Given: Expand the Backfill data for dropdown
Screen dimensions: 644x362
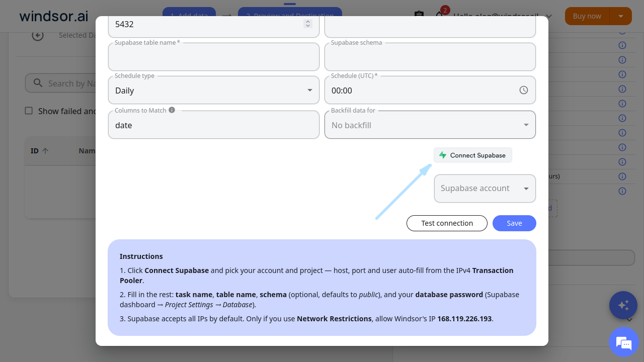Looking at the screenshot, I should click(x=430, y=125).
